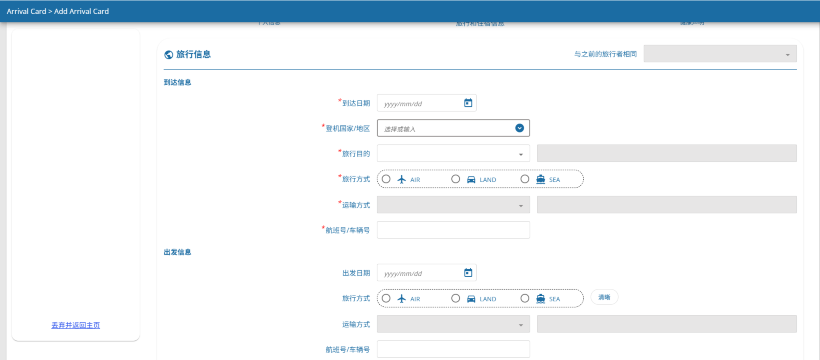Screen dimensions: 820x360
Task: Click the car icon in arrival travel mode
Action: (471, 179)
